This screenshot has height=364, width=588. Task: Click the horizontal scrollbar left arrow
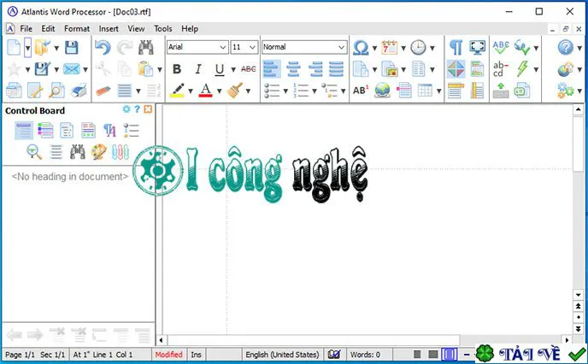161,340
